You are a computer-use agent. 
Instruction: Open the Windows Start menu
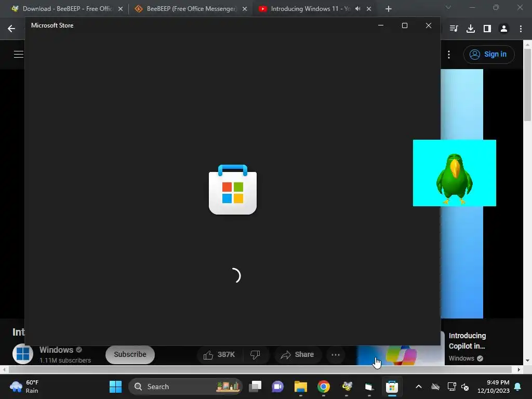pos(115,387)
